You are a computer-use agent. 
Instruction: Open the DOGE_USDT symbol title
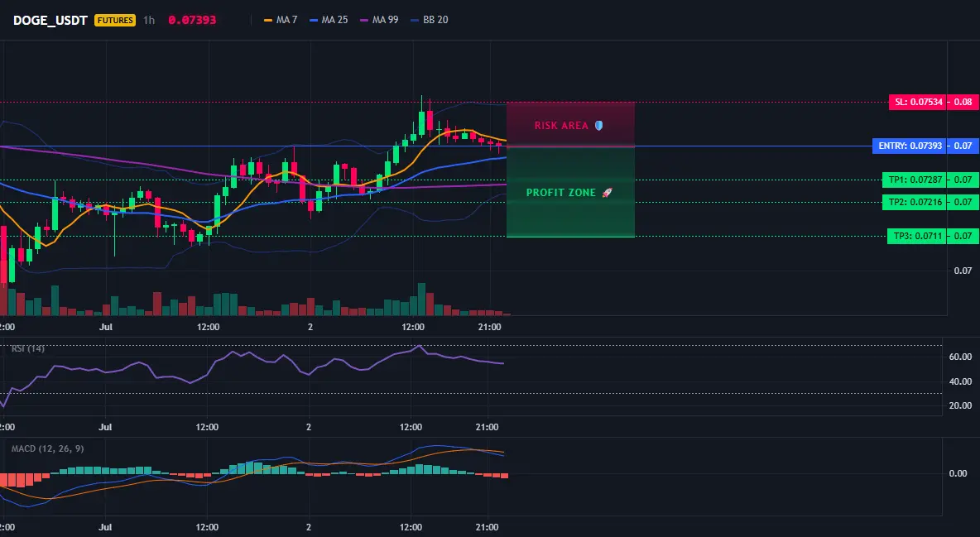pos(50,20)
